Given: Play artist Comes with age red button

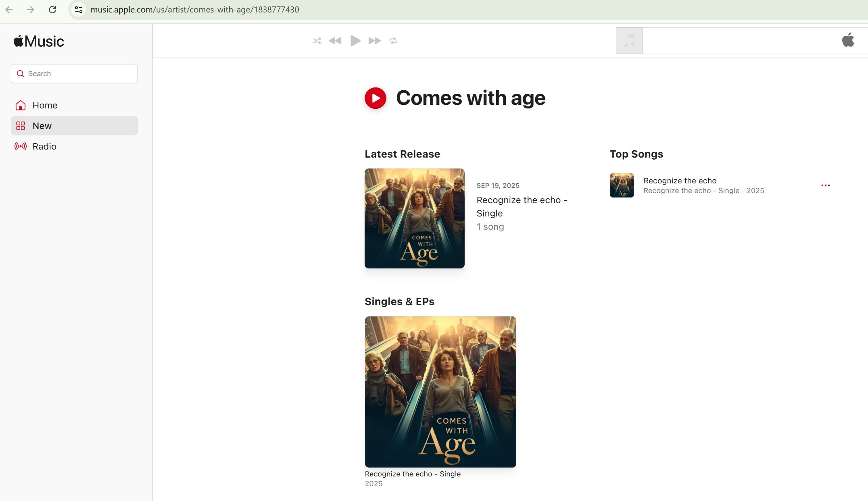Looking at the screenshot, I should (375, 98).
